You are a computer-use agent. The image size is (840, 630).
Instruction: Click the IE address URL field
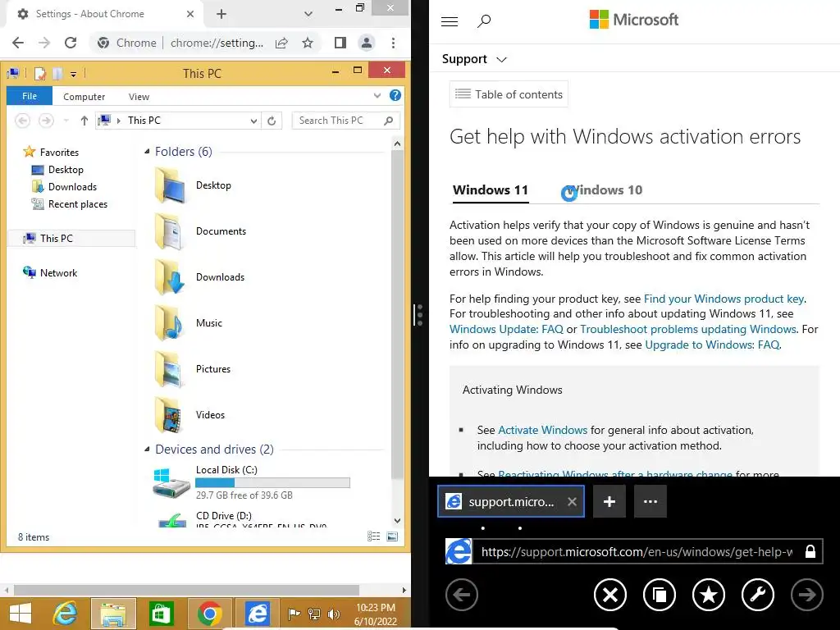pos(637,552)
